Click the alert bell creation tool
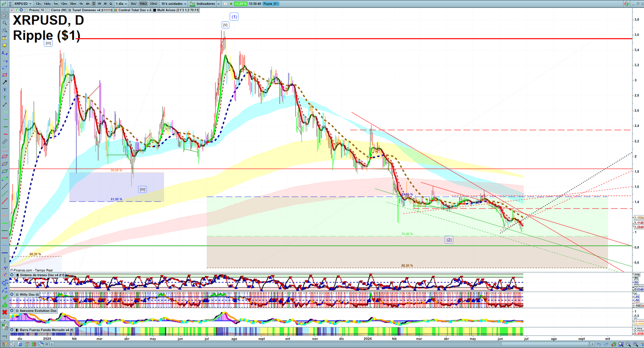 tap(5, 45)
